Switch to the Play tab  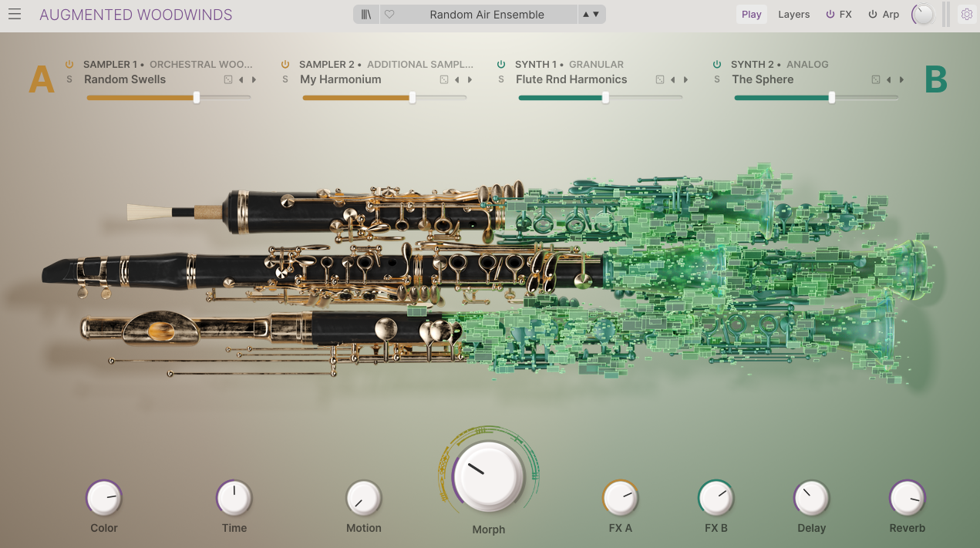tap(752, 15)
